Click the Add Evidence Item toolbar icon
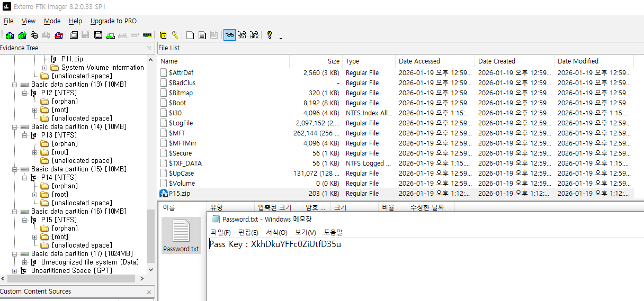 [10, 35]
